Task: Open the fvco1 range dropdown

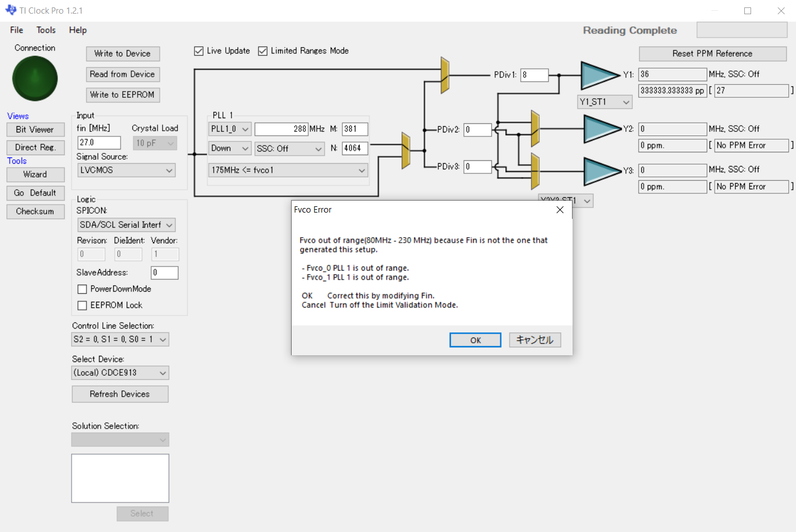Action: point(289,171)
